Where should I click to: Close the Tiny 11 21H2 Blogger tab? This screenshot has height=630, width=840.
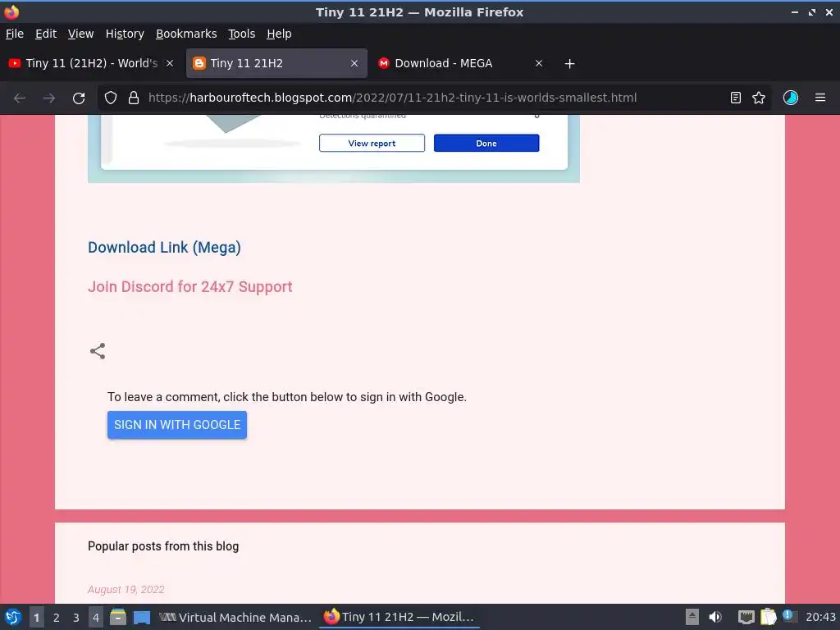pyautogui.click(x=354, y=63)
